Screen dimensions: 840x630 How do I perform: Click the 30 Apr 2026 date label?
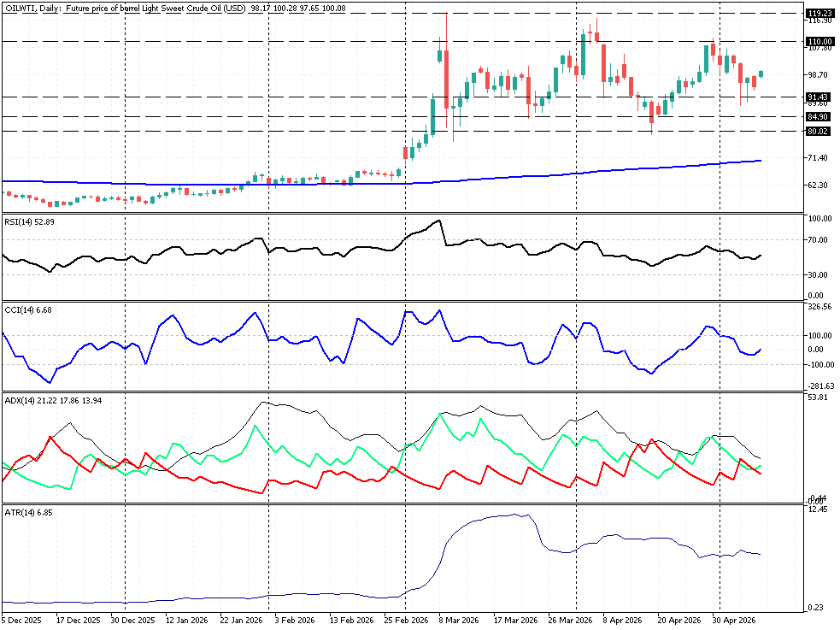click(x=733, y=621)
